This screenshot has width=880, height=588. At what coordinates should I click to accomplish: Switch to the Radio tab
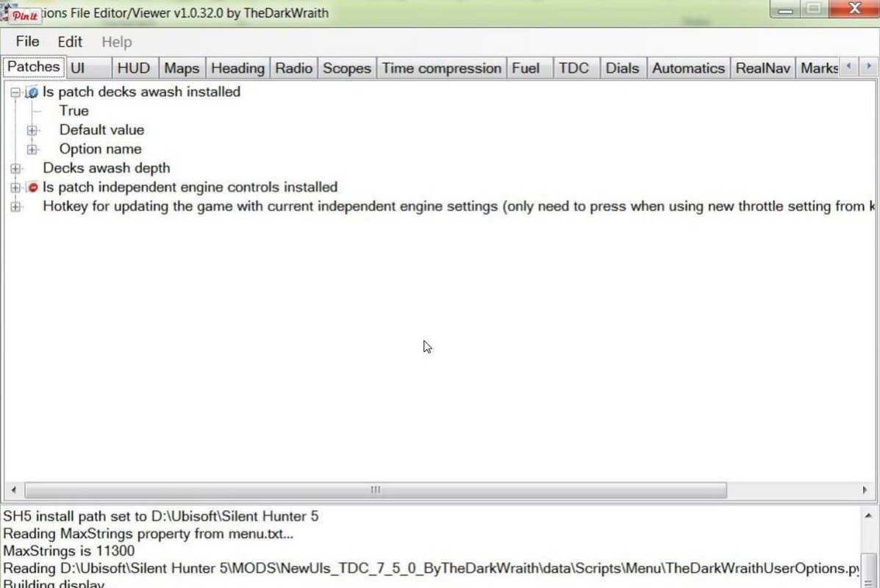tap(293, 68)
